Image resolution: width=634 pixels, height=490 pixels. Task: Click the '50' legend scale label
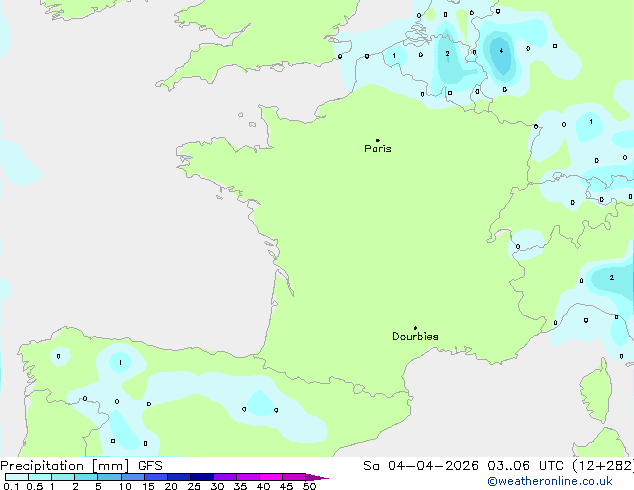point(309,486)
